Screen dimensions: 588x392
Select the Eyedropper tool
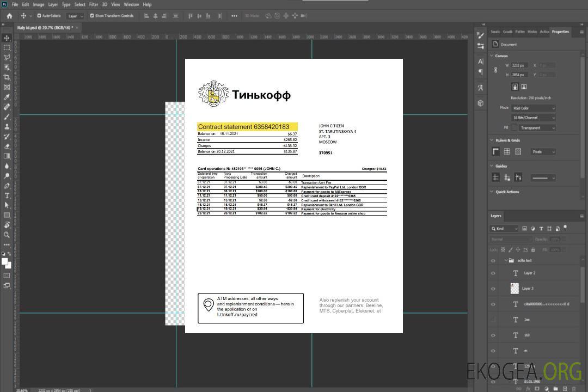tap(7, 97)
